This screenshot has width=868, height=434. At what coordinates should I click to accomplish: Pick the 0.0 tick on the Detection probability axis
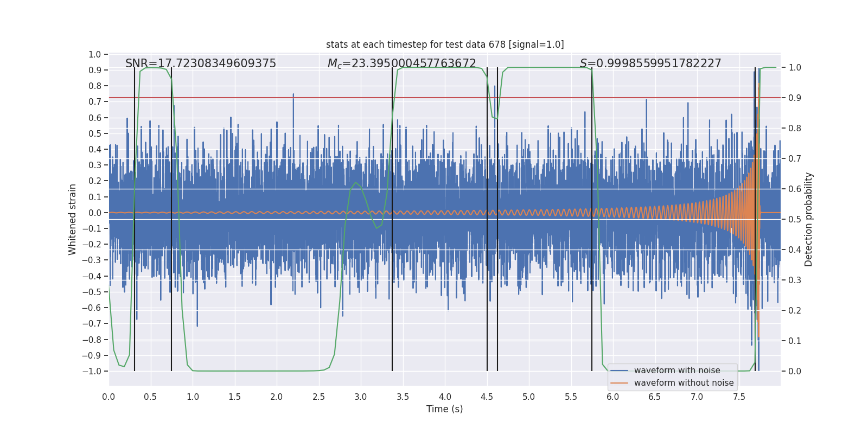[x=795, y=372]
